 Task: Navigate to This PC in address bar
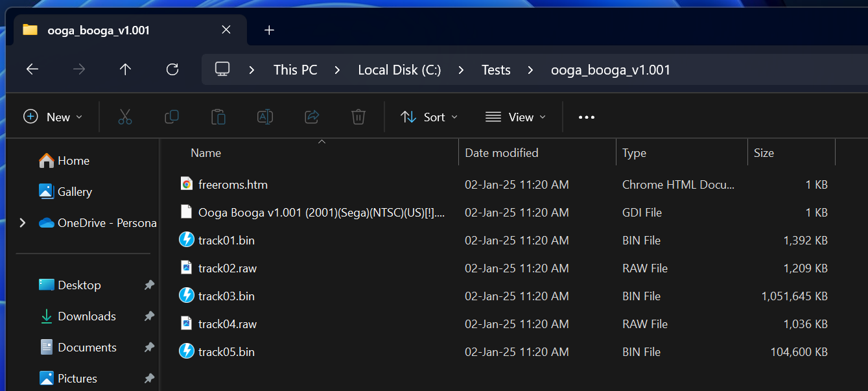click(296, 70)
